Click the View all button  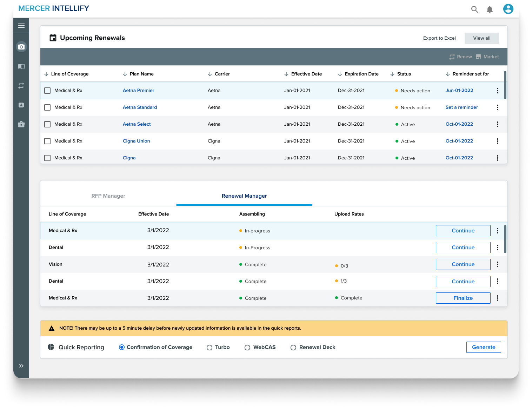[482, 38]
